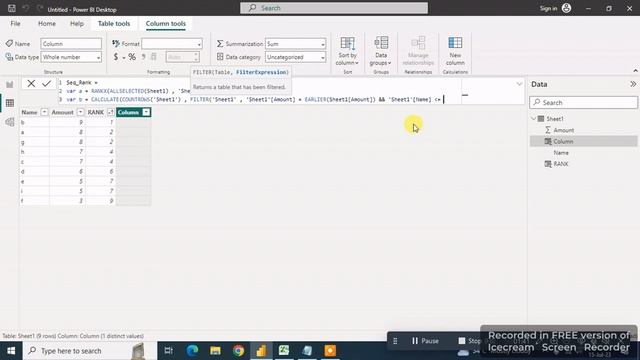Open the Report view icon
Image resolution: width=640 pixels, height=360 pixels.
(x=10, y=84)
